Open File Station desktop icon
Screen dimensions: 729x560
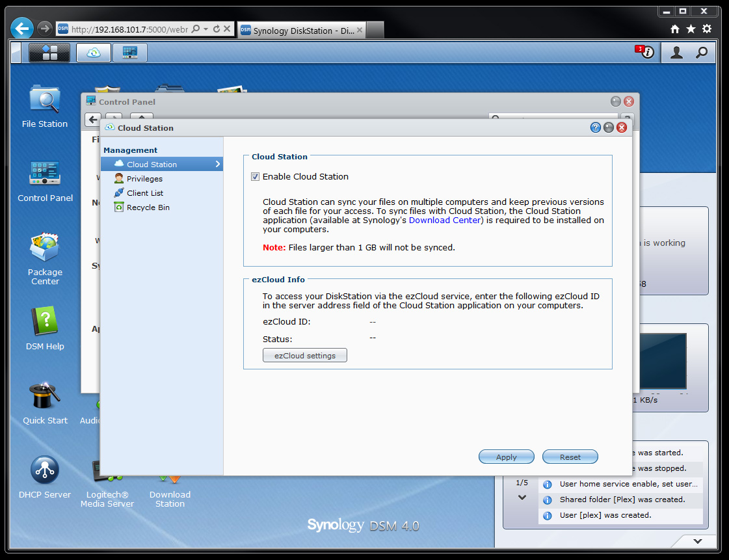tap(45, 107)
